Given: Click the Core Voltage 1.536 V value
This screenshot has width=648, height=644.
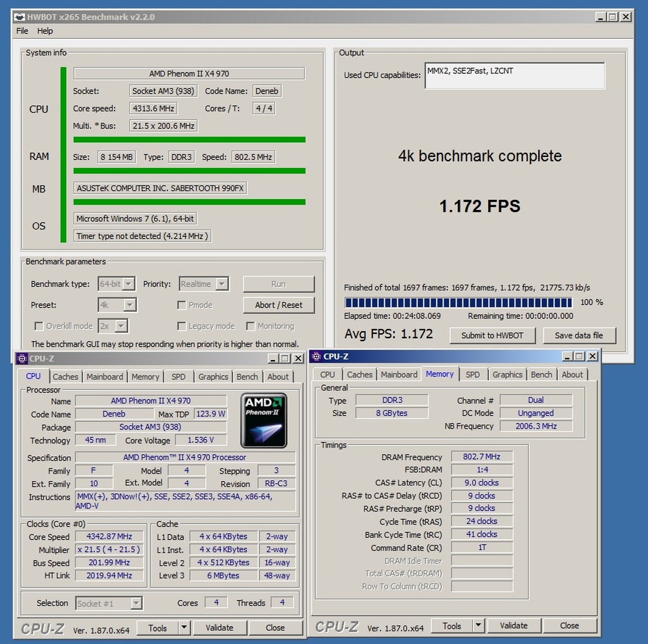Looking at the screenshot, I should [201, 440].
